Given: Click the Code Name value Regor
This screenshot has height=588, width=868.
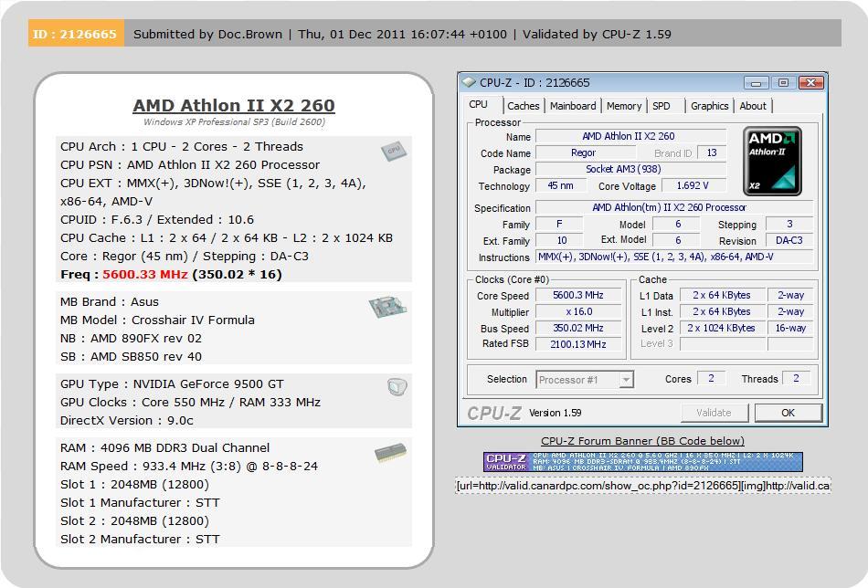Looking at the screenshot, I should [x=584, y=152].
